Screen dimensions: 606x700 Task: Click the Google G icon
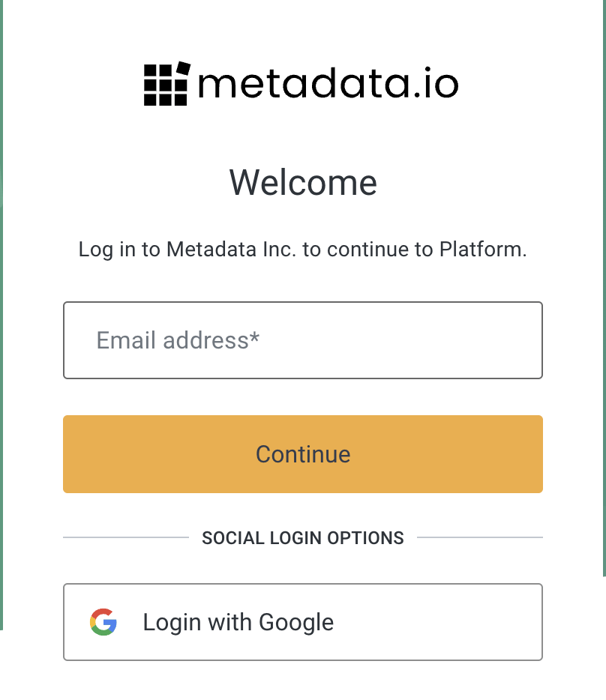[x=103, y=622]
